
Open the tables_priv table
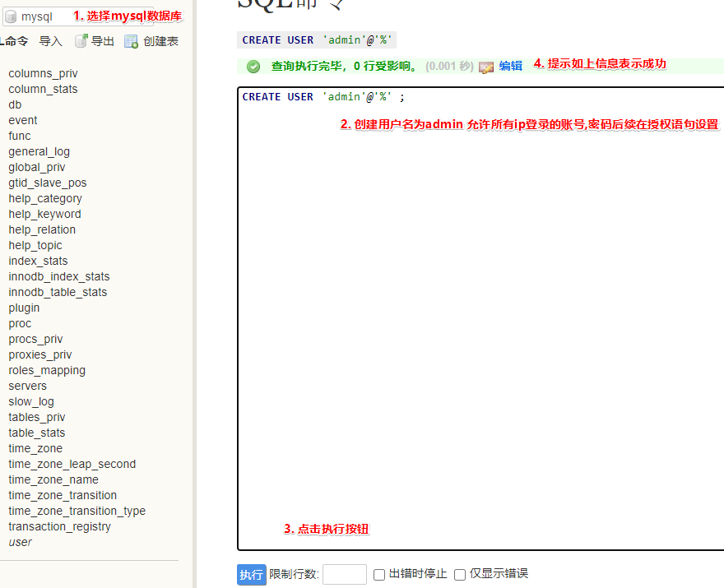click(37, 418)
